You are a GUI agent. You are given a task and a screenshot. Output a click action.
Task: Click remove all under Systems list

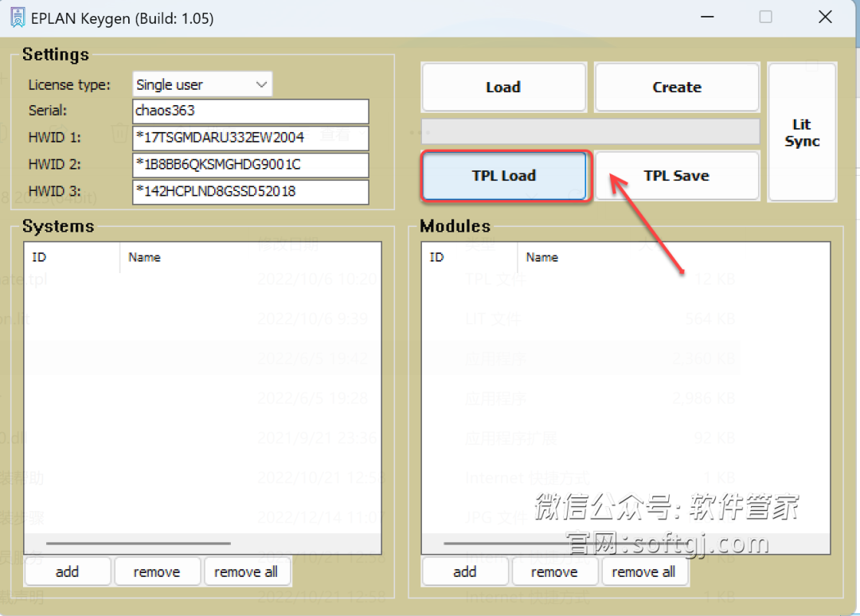coord(246,571)
